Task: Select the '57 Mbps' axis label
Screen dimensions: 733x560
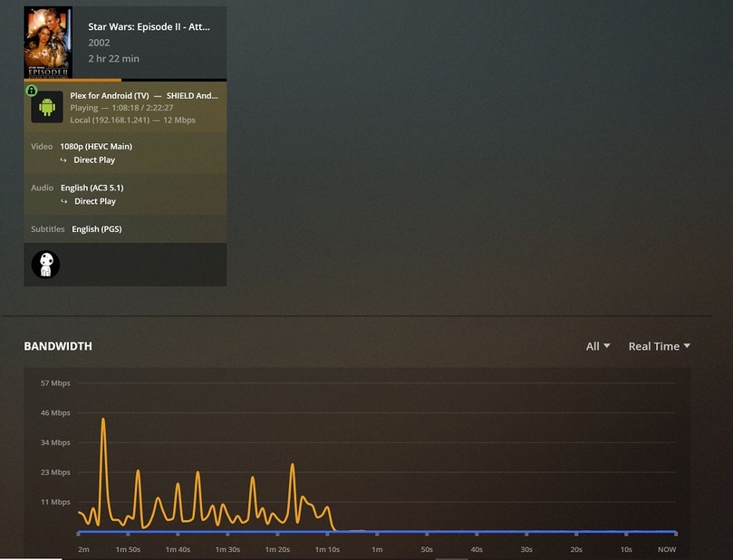Action: coord(55,383)
